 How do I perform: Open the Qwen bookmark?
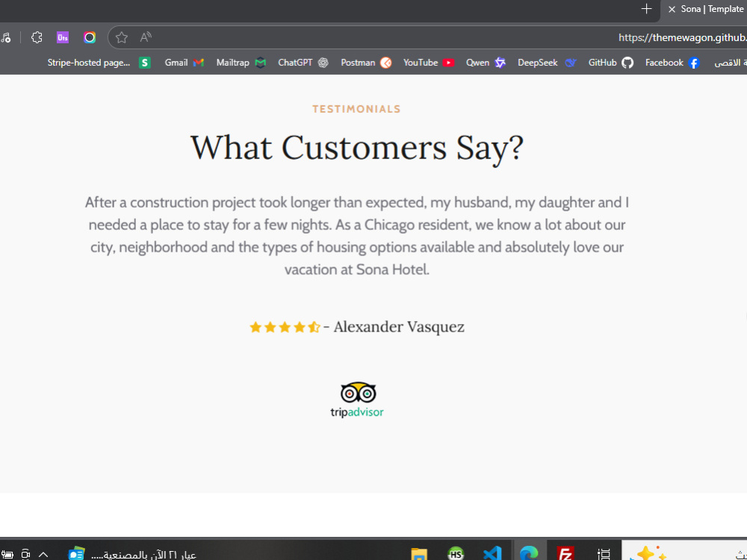pyautogui.click(x=486, y=63)
